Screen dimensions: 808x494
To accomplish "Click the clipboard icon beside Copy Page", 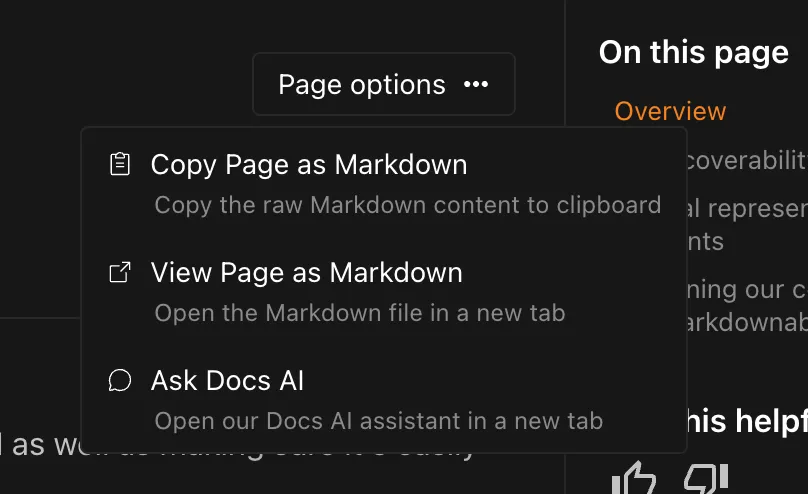I will tap(120, 165).
